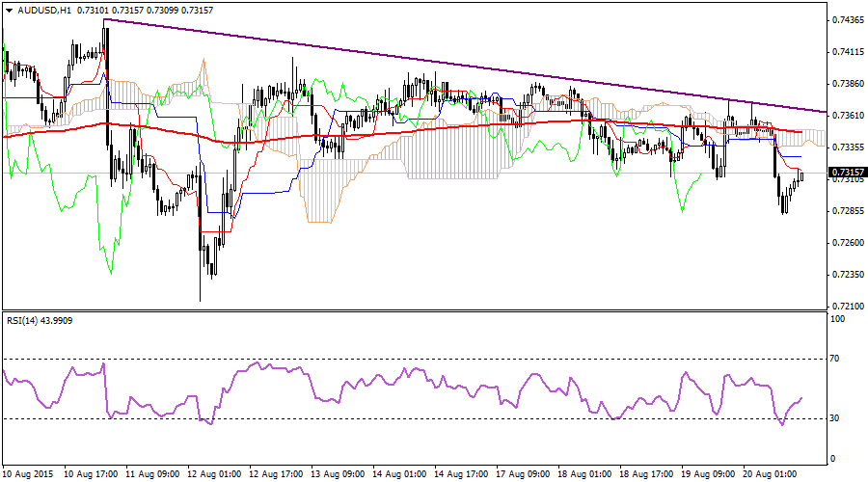Click the 0.74115 price axis label
The image size is (868, 482).
click(845, 52)
